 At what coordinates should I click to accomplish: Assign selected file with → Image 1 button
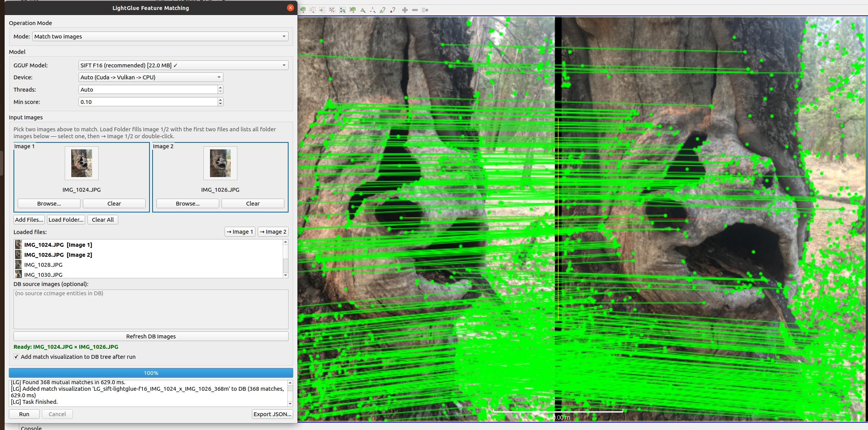coord(240,232)
